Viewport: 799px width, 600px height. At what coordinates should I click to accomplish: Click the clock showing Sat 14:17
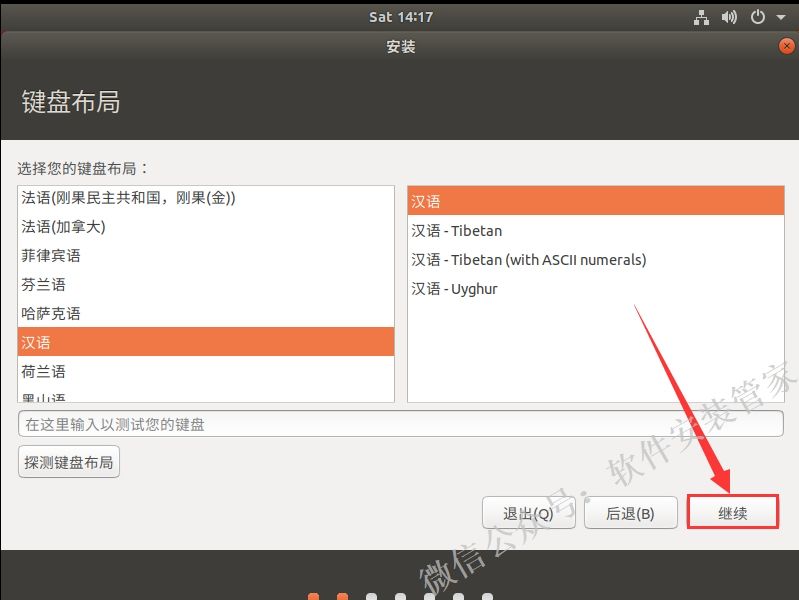pos(401,17)
